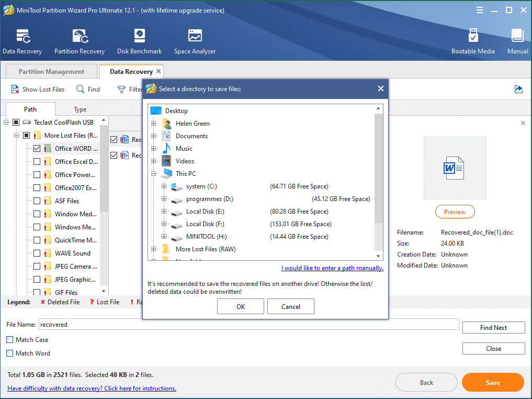
Task: Collapse the More Lost Files tree node
Action: click(x=16, y=136)
